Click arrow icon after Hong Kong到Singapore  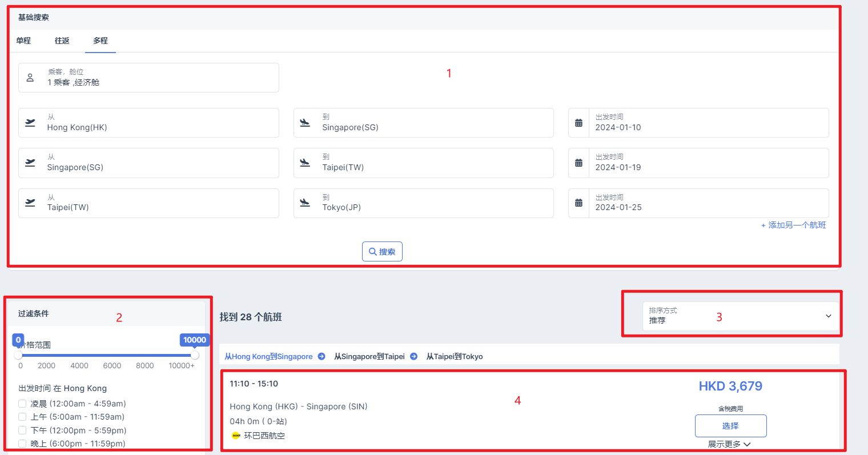click(322, 356)
